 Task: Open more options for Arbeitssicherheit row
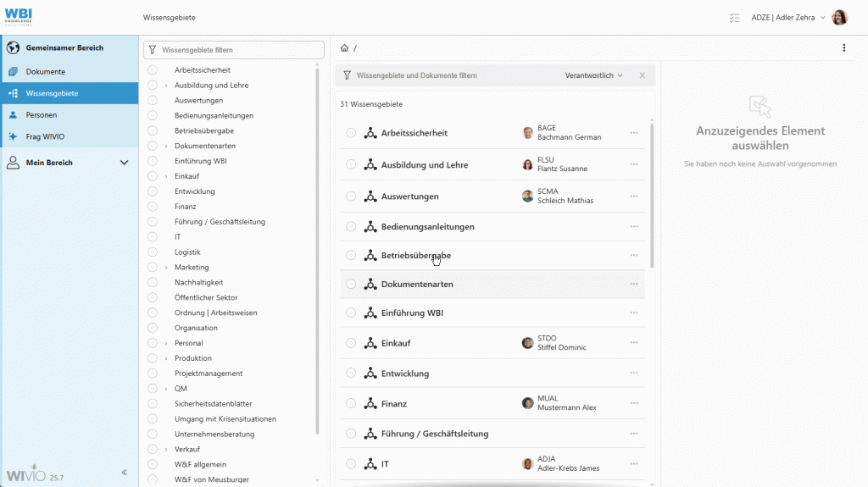(x=633, y=133)
